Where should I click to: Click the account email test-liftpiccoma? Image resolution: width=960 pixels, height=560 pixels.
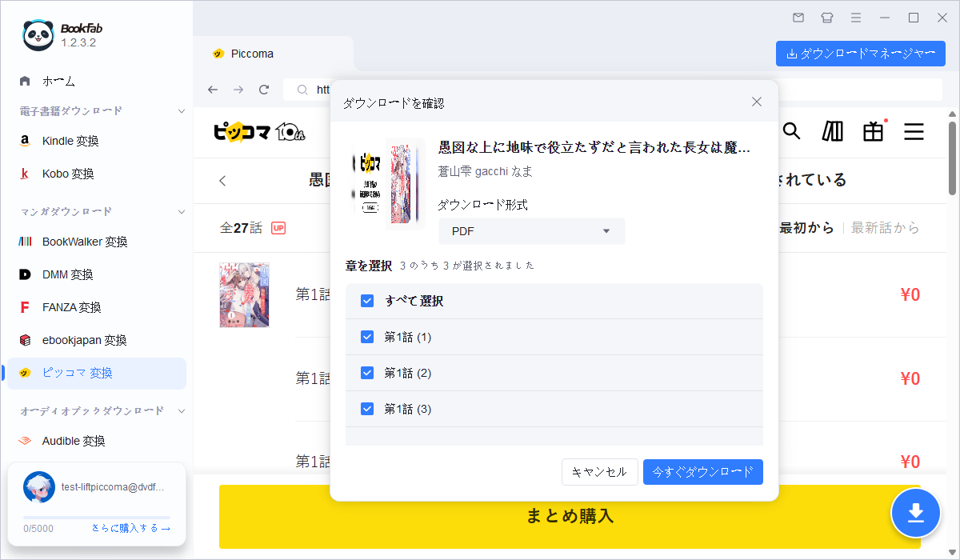112,486
